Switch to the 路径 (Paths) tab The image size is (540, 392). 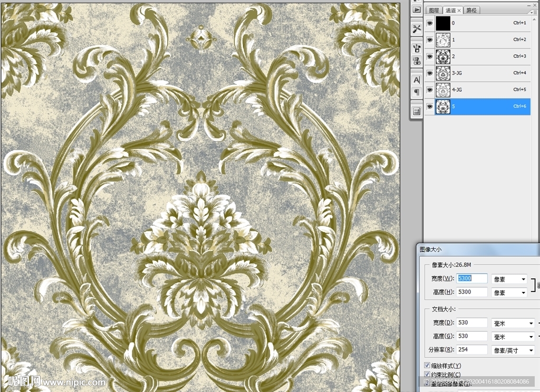tap(471, 10)
